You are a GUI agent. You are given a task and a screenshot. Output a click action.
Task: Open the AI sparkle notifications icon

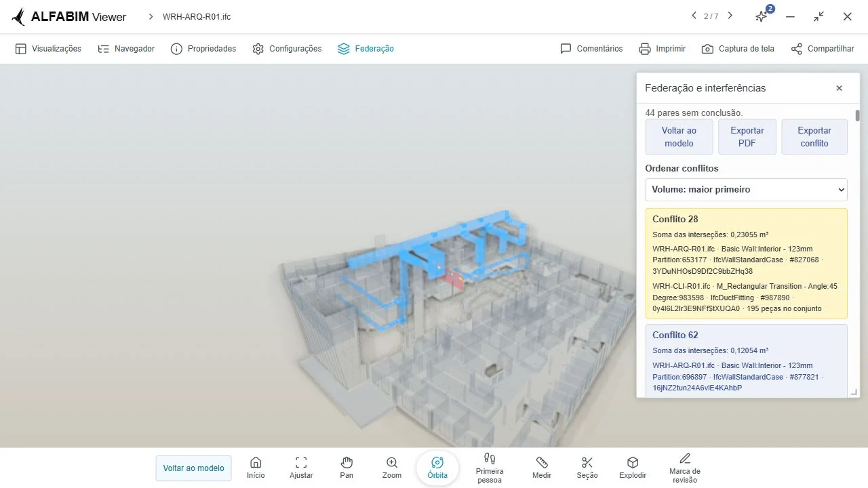pyautogui.click(x=762, y=16)
